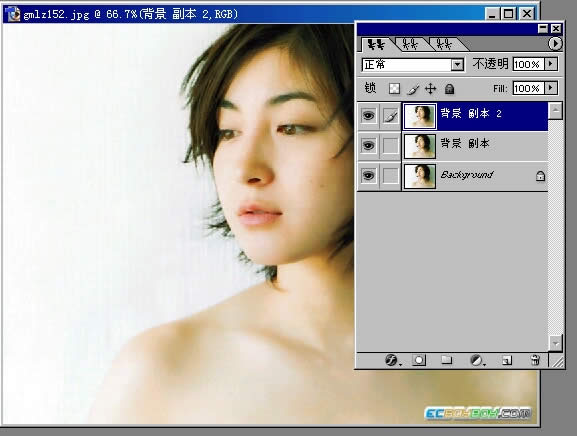Hide the 背景 副本 layer
The width and height of the screenshot is (577, 436).
(x=368, y=146)
